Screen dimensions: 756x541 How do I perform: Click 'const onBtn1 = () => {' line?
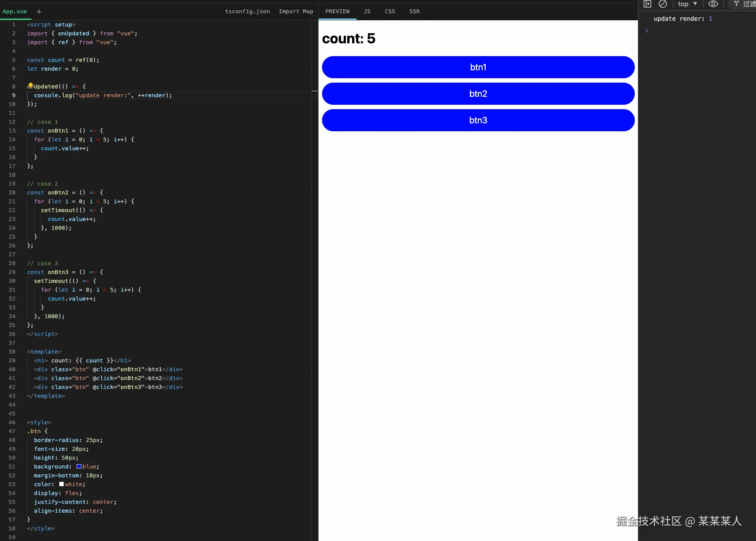click(65, 131)
